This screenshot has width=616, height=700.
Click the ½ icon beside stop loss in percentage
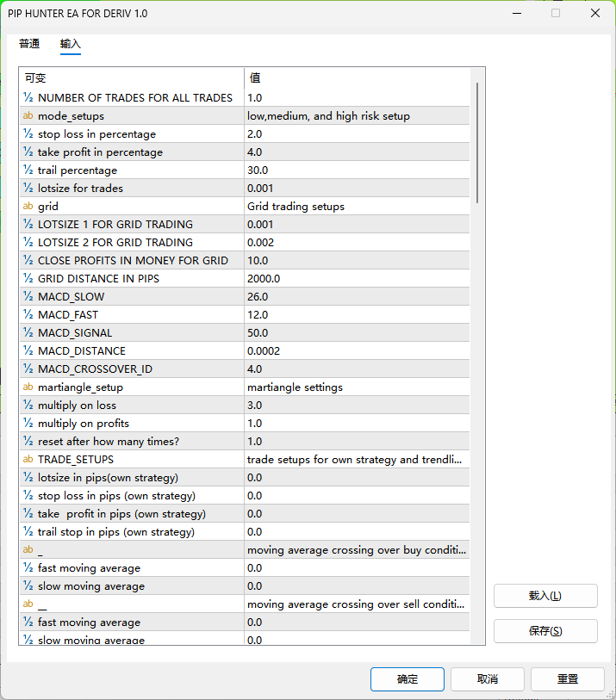point(28,134)
